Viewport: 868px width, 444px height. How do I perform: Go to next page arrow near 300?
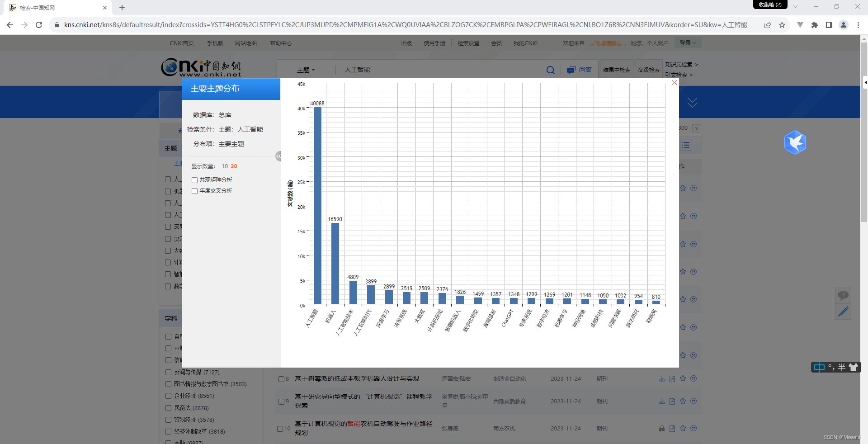(696, 128)
